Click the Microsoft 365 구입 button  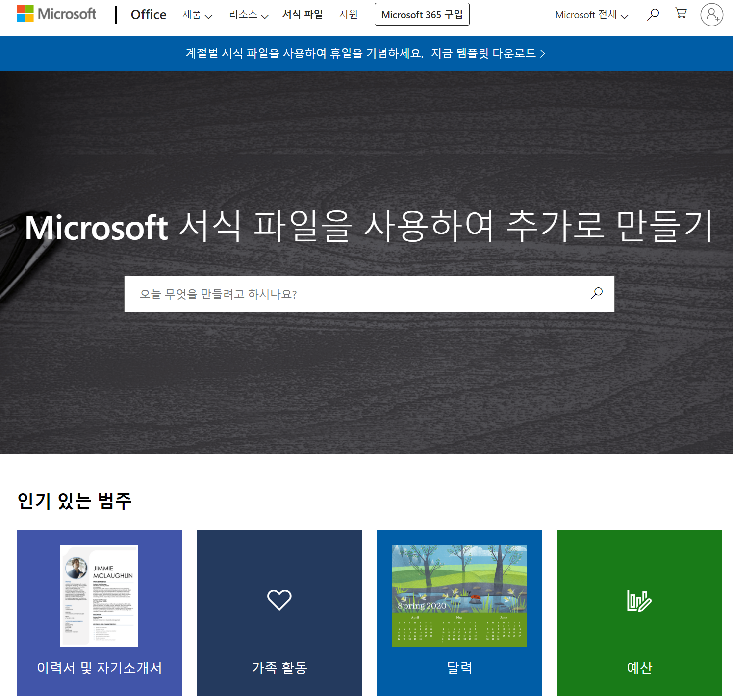422,14
